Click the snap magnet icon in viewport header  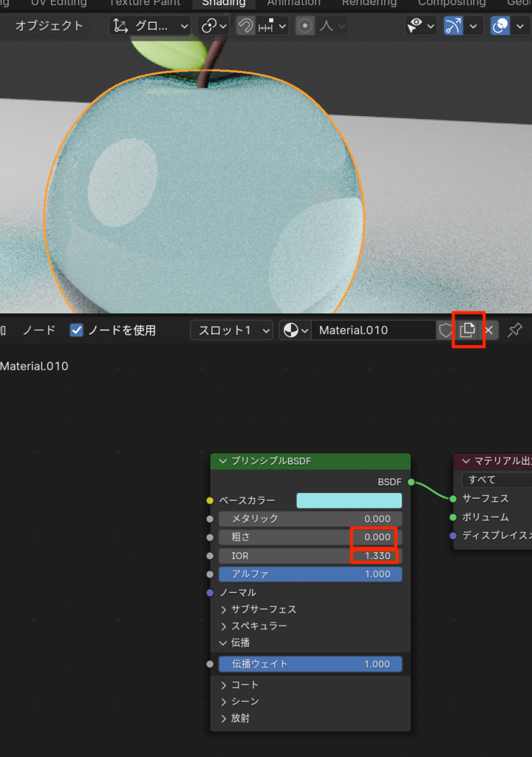[x=245, y=26]
